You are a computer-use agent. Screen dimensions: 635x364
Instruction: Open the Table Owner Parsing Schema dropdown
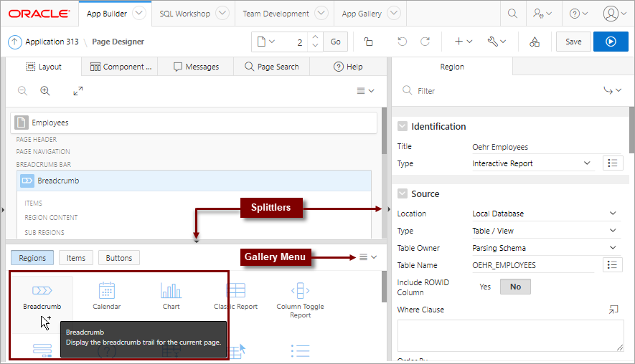[x=546, y=248]
